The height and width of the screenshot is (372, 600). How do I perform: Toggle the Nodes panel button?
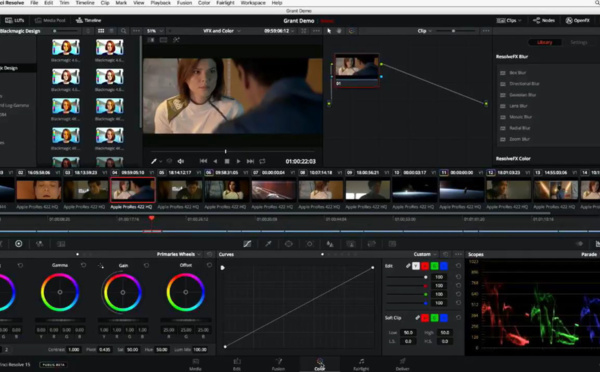(x=544, y=20)
